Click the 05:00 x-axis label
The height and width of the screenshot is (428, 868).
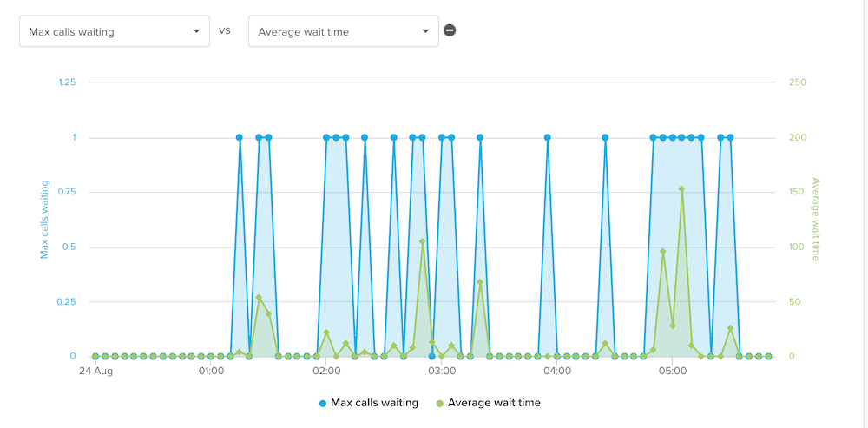[x=672, y=371]
